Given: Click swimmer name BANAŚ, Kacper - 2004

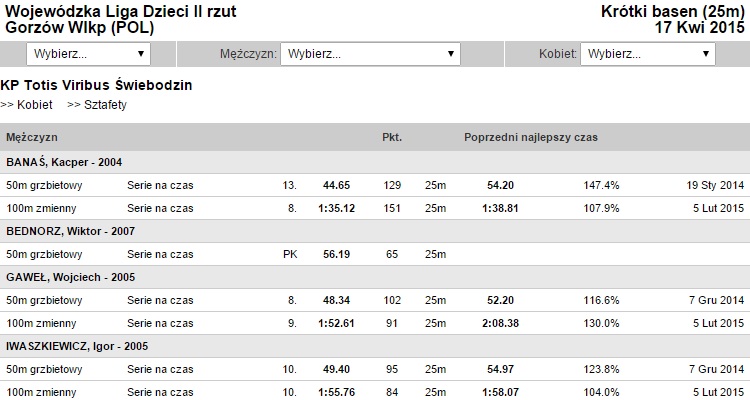Looking at the screenshot, I should coord(64,162).
